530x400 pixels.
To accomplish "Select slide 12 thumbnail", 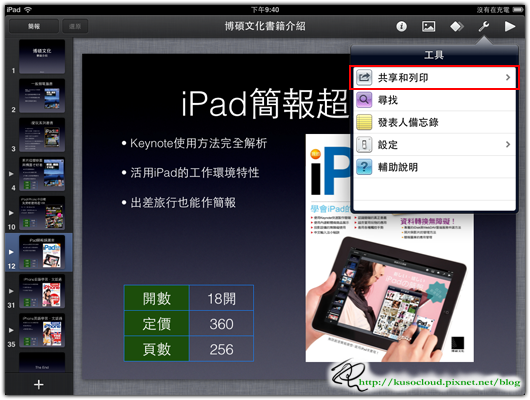I will (42, 252).
